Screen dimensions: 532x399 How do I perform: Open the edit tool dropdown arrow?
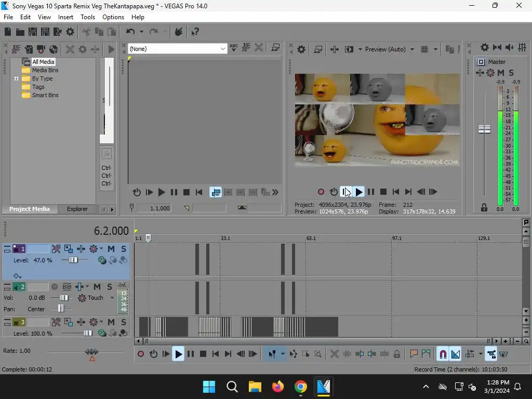(283, 354)
